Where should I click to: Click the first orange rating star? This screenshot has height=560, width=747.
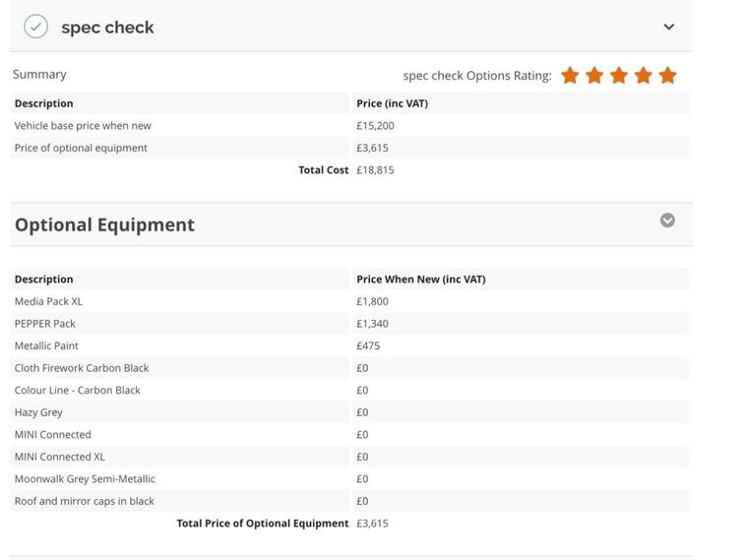570,76
